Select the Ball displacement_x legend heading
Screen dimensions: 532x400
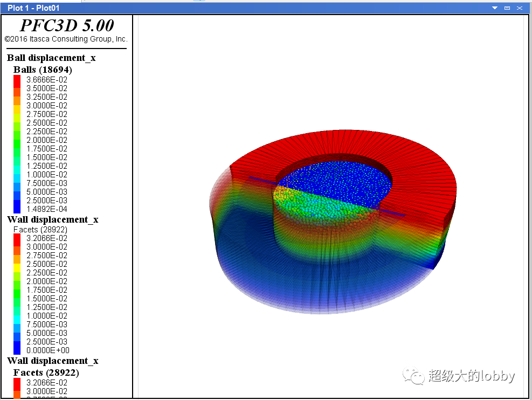pos(51,58)
